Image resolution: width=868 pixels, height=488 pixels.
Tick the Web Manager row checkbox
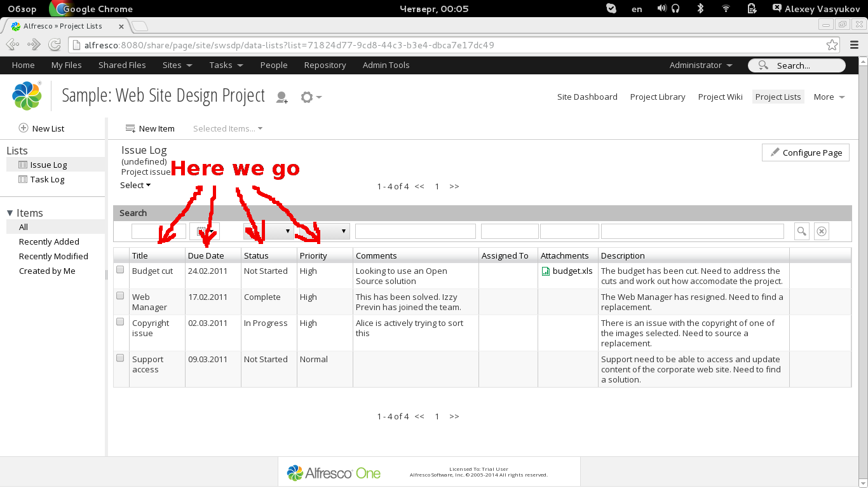[x=120, y=296]
